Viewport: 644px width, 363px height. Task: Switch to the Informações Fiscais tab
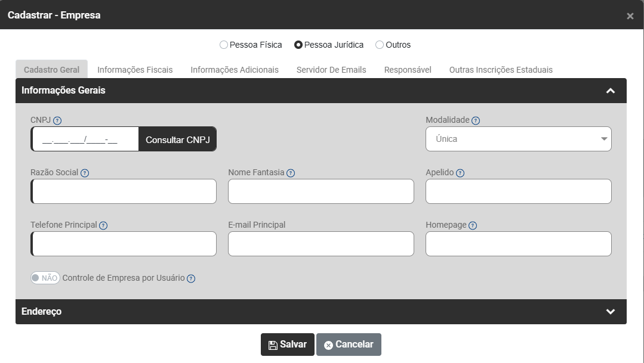pyautogui.click(x=135, y=70)
